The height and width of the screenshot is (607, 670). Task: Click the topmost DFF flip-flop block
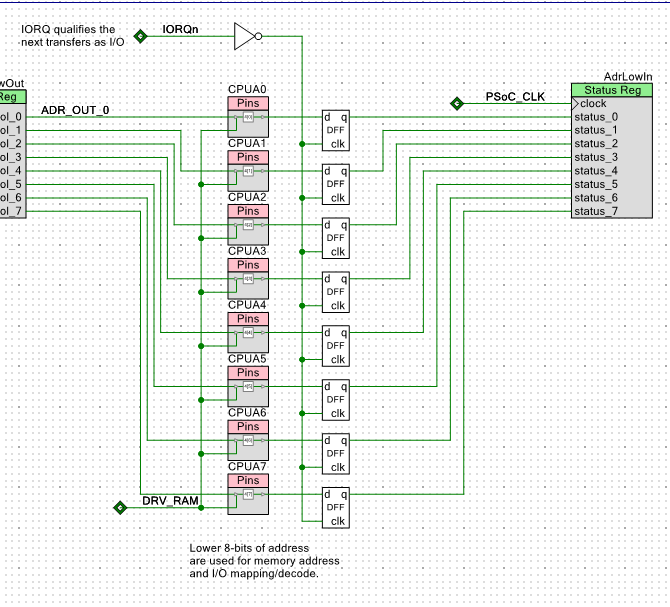click(x=335, y=130)
